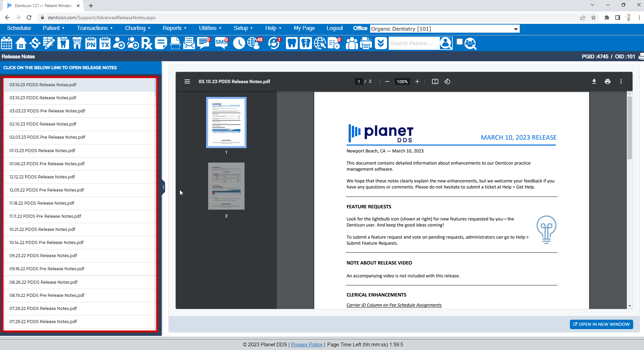Expand the Patient menu dropdown

[54, 28]
